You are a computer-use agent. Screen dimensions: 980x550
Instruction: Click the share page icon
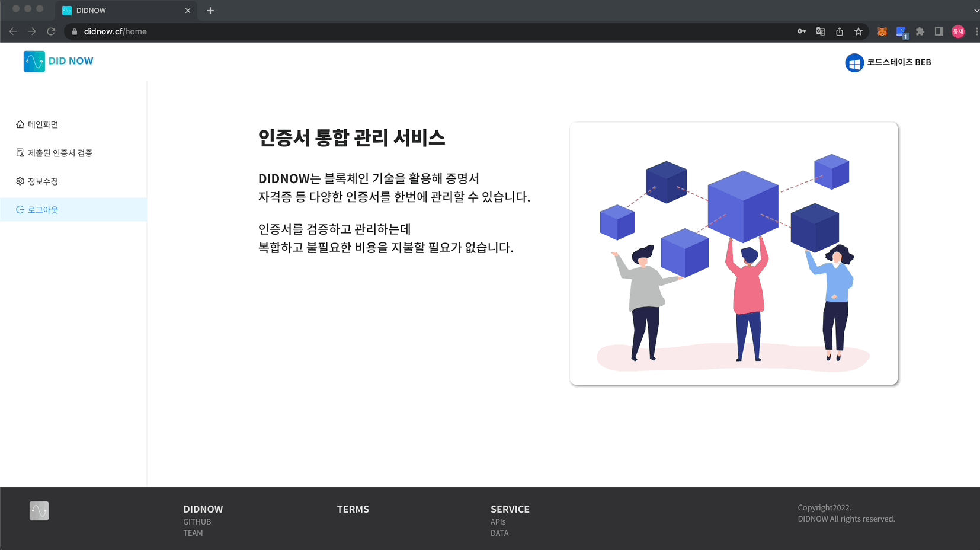840,31
